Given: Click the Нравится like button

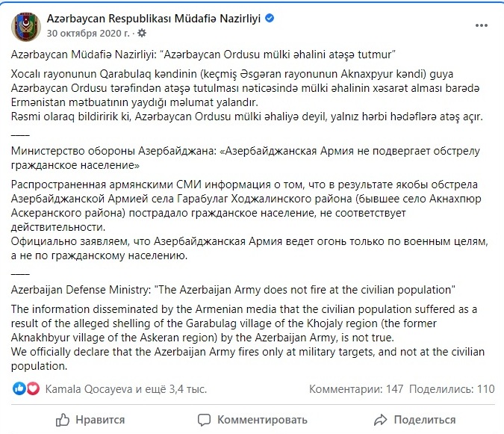Looking at the screenshot, I should [x=90, y=420].
